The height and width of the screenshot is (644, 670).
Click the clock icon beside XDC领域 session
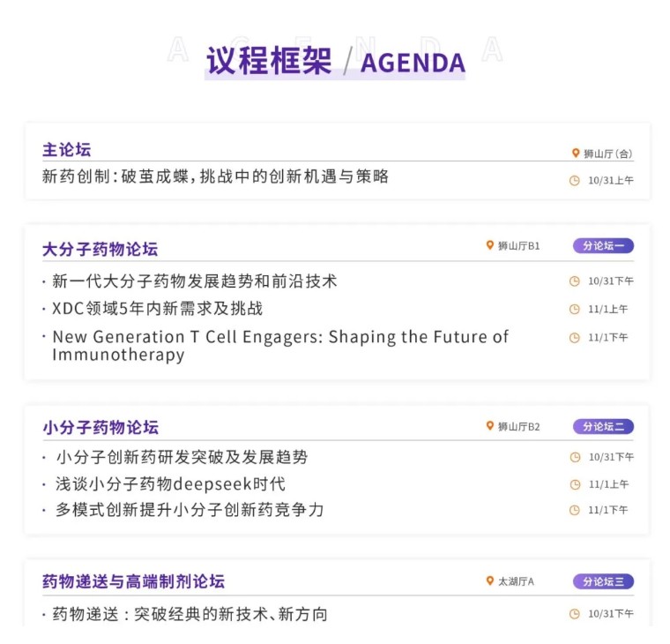pyautogui.click(x=575, y=310)
